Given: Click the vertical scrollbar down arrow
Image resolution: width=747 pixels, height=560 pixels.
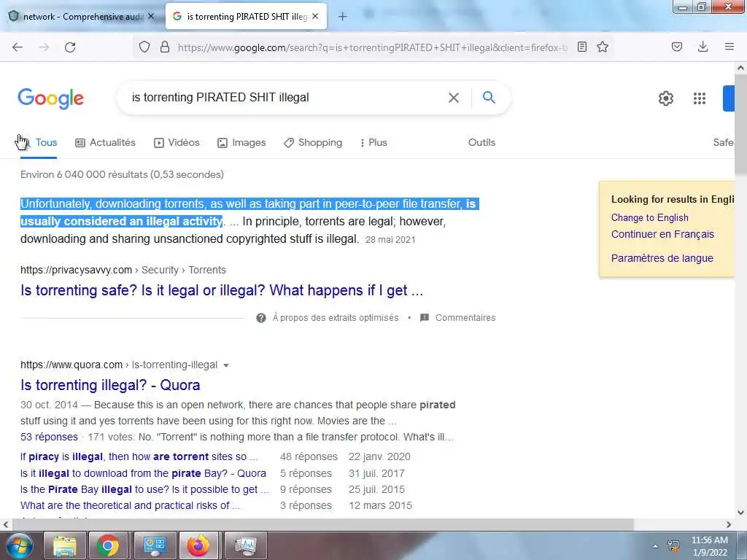Looking at the screenshot, I should coord(741,513).
